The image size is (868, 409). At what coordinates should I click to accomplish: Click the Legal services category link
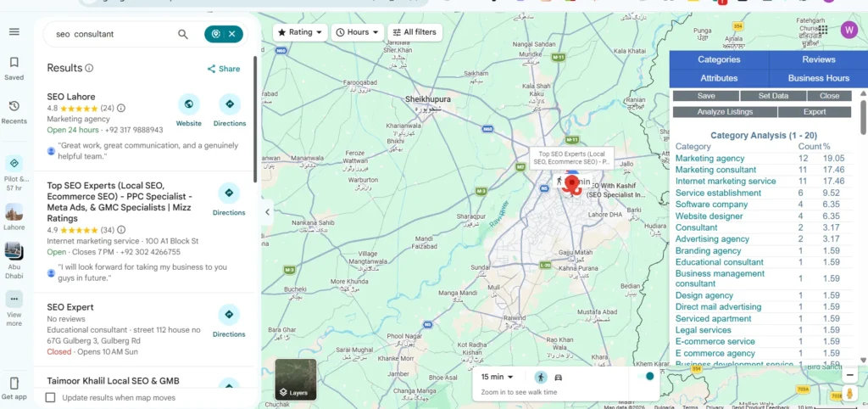pyautogui.click(x=703, y=330)
